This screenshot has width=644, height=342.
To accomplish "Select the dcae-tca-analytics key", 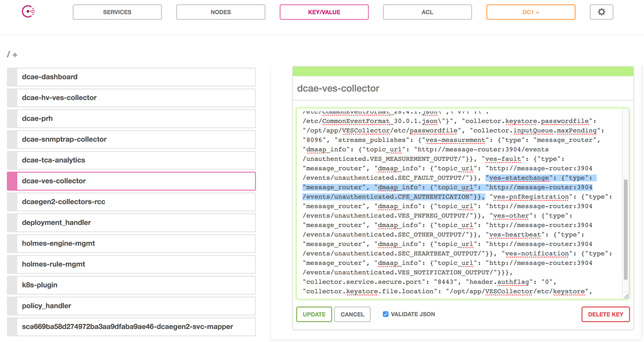I will point(131,160).
